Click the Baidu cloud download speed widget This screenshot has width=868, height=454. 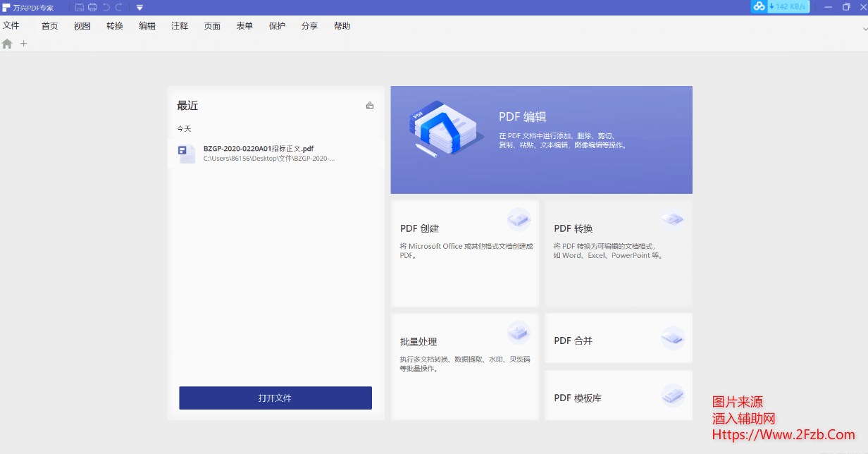[x=779, y=6]
